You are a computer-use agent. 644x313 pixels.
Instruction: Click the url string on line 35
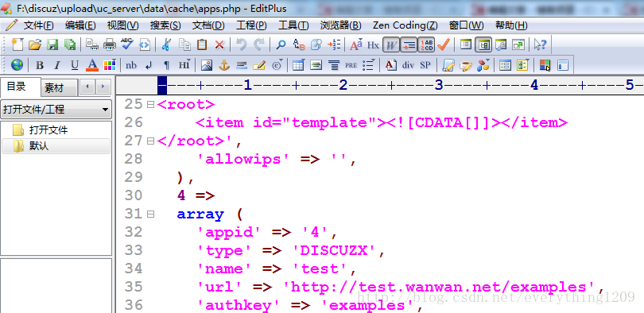coord(439,287)
